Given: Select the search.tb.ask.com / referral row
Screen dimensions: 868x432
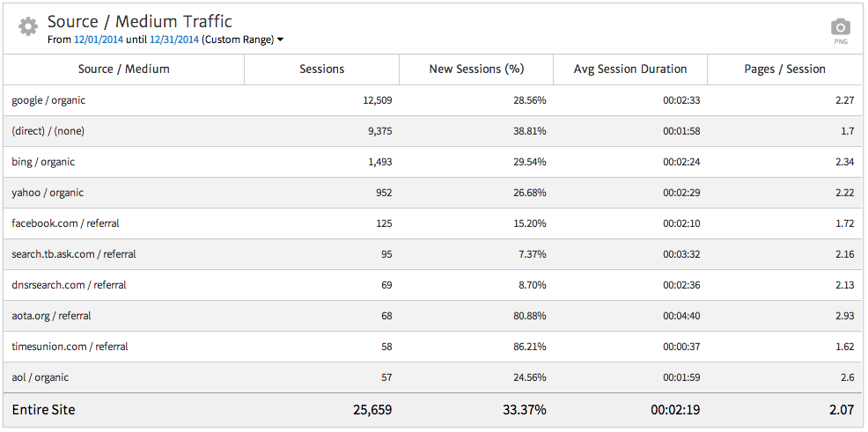Looking at the screenshot, I should tap(74, 254).
